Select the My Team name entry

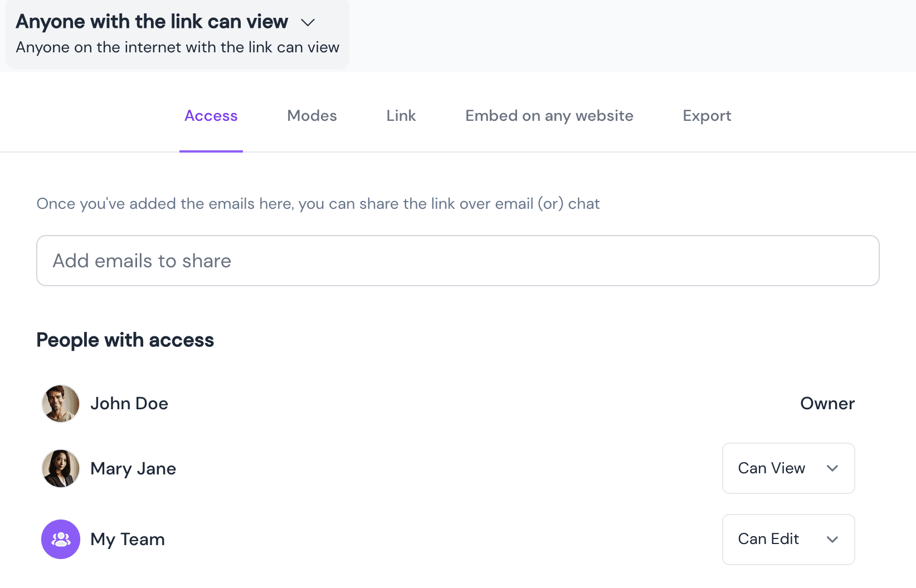coord(127,539)
